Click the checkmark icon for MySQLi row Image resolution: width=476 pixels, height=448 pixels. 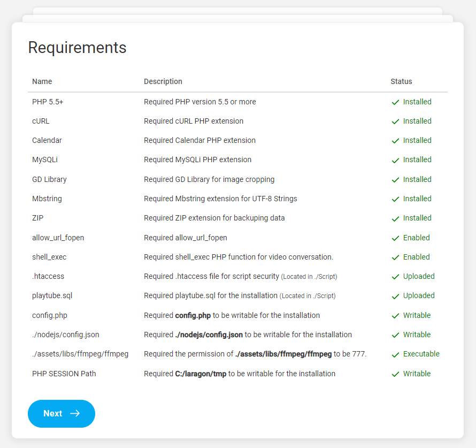[x=395, y=160]
